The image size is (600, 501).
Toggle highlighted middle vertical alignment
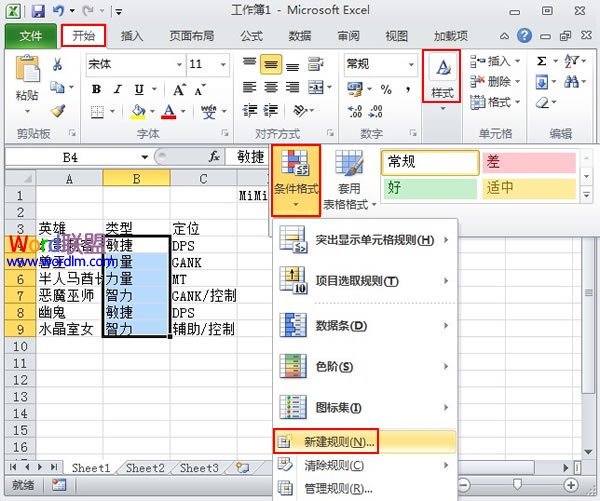[271, 64]
